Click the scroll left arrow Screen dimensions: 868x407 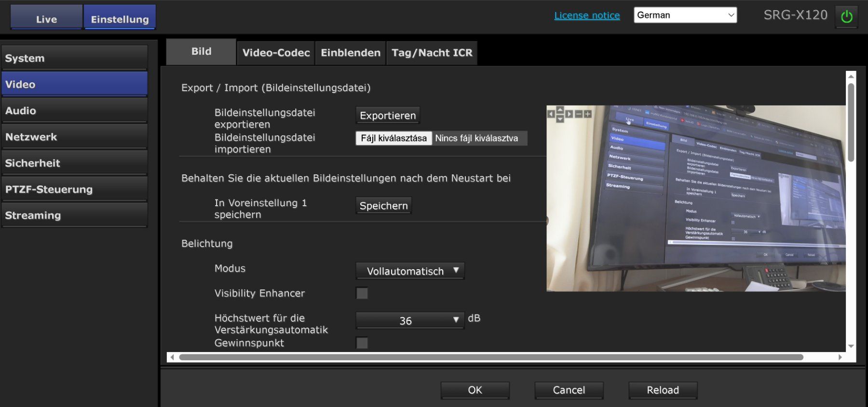(x=172, y=357)
